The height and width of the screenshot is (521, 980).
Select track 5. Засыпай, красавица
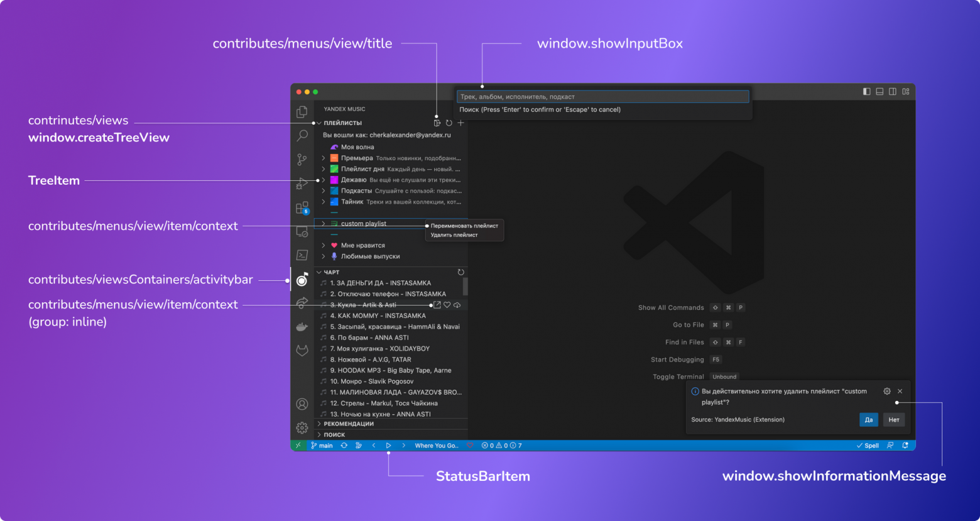click(395, 327)
